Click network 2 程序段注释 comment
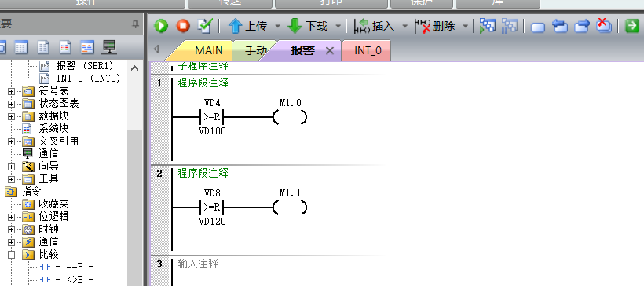The height and width of the screenshot is (286, 644). [x=203, y=174]
